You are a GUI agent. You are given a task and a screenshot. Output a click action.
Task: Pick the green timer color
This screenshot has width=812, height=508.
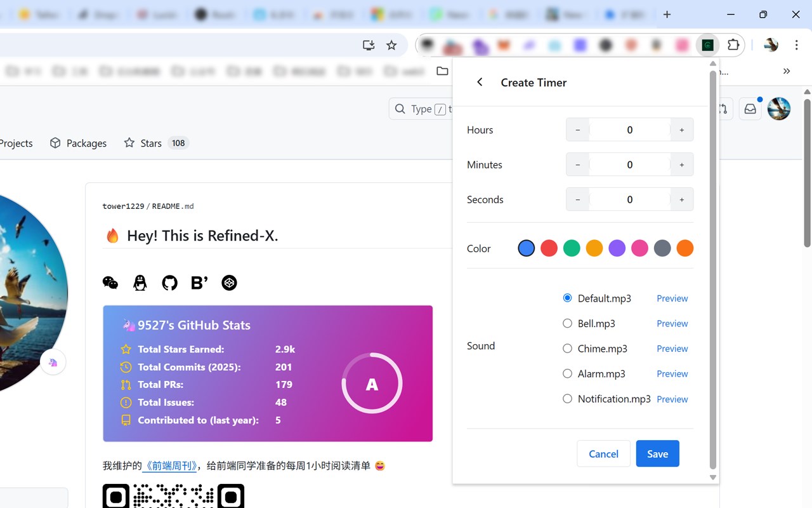[572, 248]
